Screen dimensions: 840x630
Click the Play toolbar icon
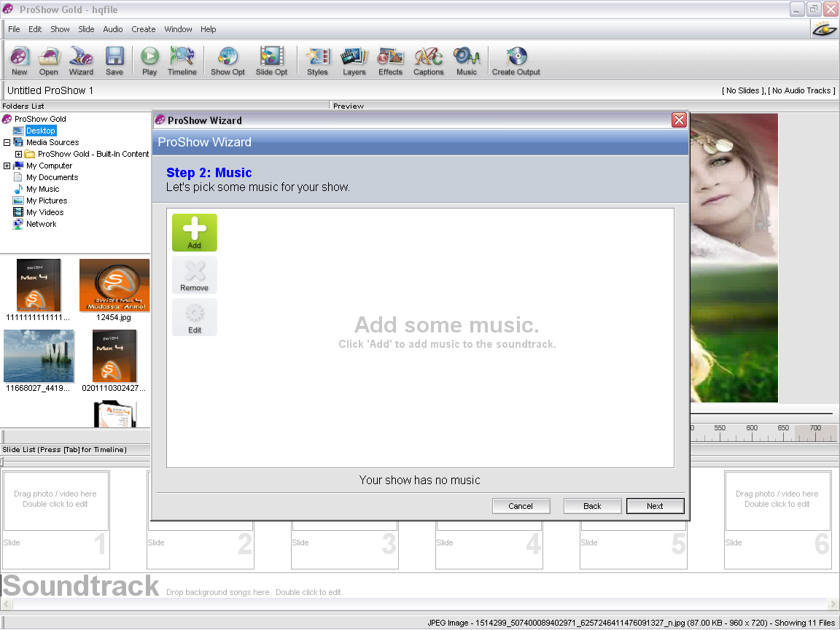[149, 61]
